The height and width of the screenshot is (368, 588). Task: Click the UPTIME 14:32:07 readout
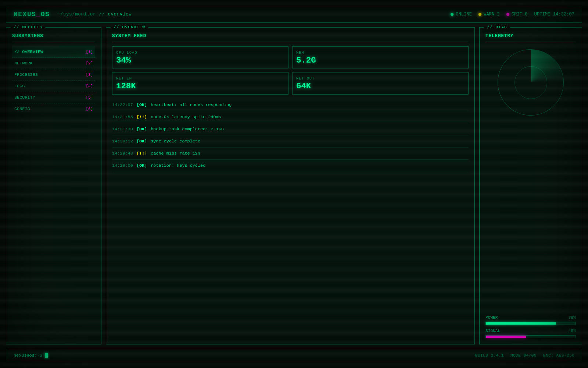554,14
